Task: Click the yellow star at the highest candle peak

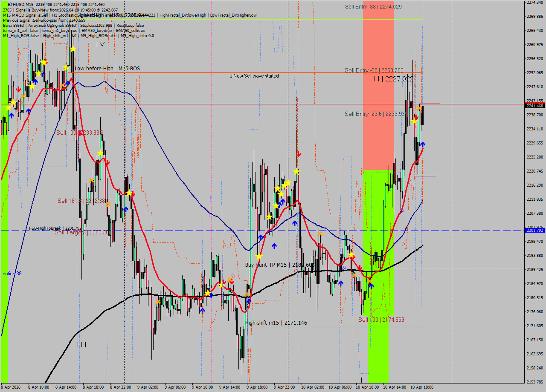Action: tap(73, 49)
